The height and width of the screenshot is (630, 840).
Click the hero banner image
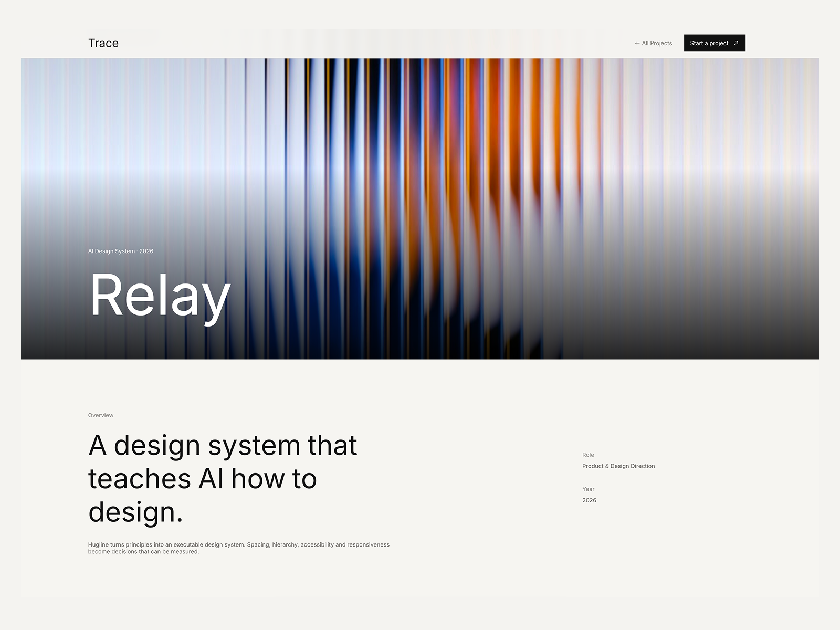point(420,208)
